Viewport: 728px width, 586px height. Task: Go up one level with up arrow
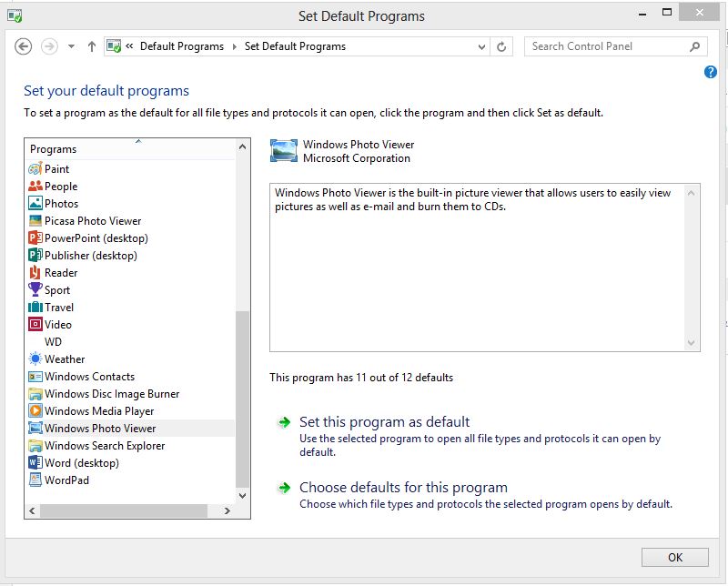[92, 46]
